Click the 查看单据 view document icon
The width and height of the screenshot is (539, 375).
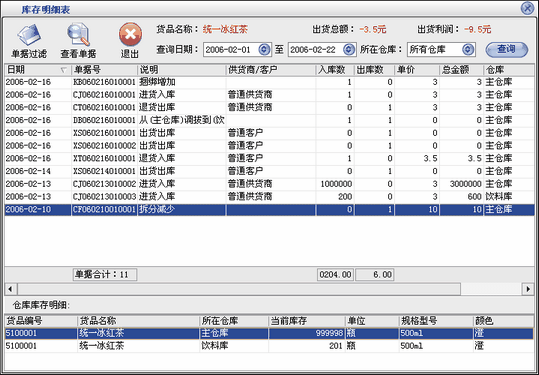click(78, 41)
